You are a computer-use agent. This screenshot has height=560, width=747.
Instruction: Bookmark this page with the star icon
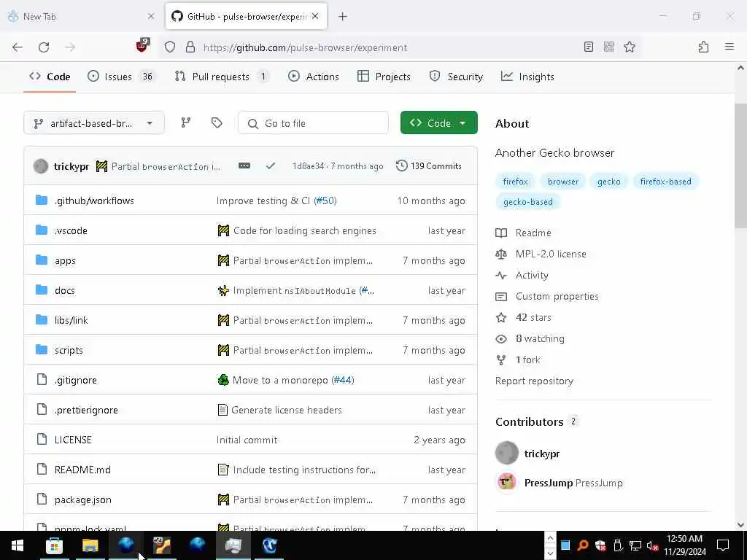630,47
